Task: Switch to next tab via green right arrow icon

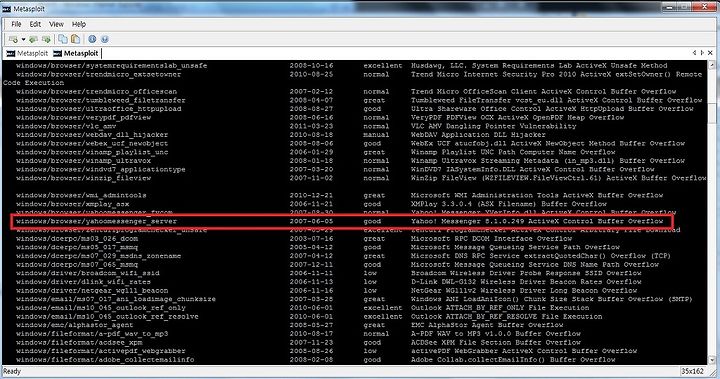Action: [x=46, y=40]
